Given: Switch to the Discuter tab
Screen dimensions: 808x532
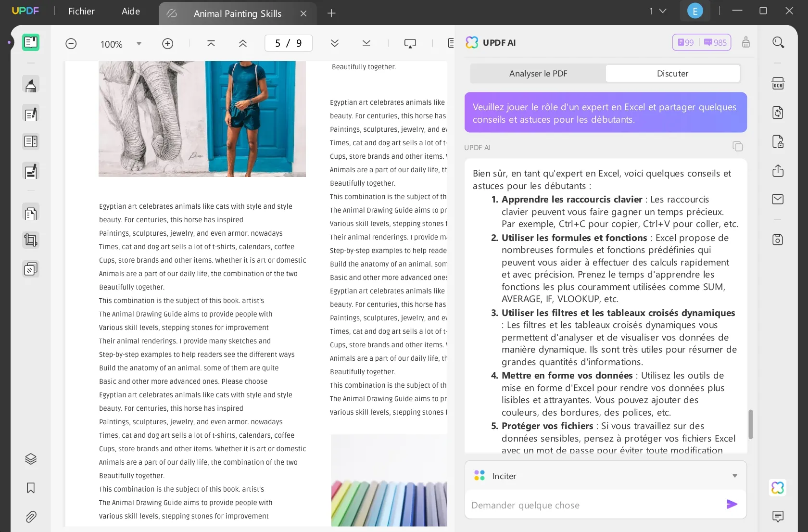Looking at the screenshot, I should [x=672, y=73].
